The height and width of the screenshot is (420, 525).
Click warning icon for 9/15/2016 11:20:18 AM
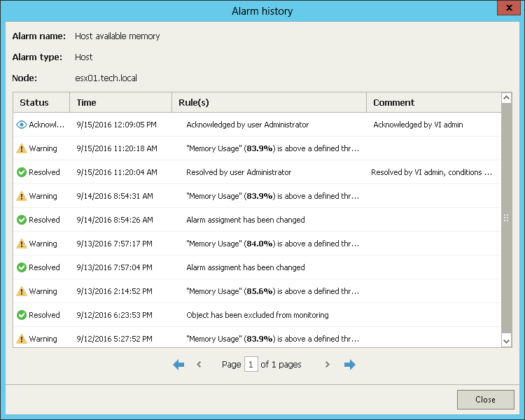pos(22,148)
